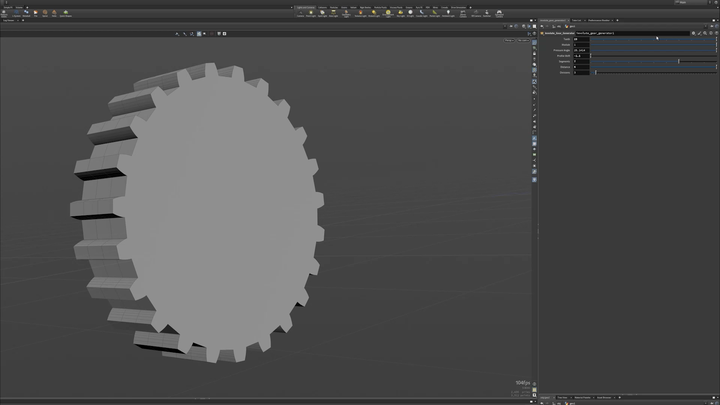Click the Distance value input field
The width and height of the screenshot is (720, 405).
coord(581,67)
